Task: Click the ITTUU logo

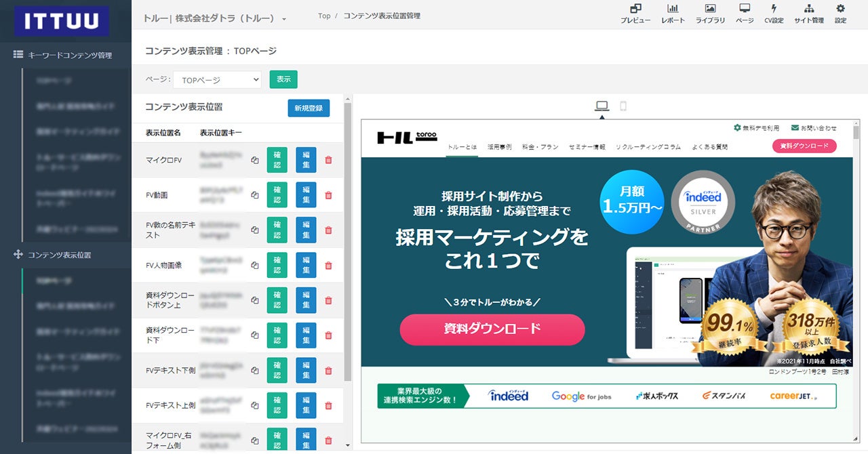Action: 62,21
